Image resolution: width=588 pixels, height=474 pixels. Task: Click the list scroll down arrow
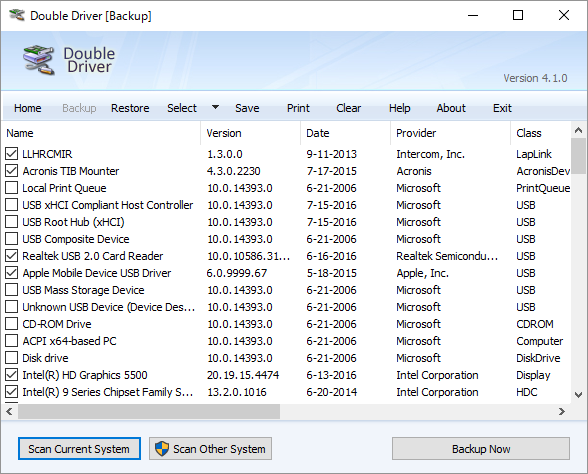click(578, 394)
